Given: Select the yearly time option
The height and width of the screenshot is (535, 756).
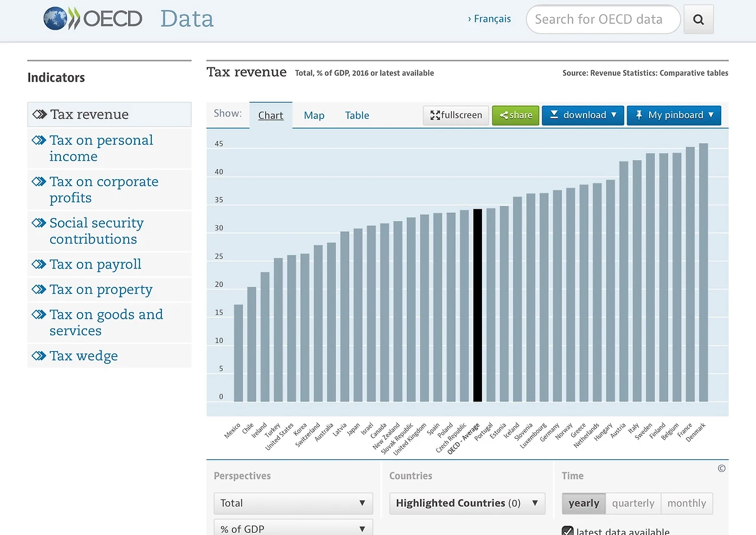Looking at the screenshot, I should (584, 503).
